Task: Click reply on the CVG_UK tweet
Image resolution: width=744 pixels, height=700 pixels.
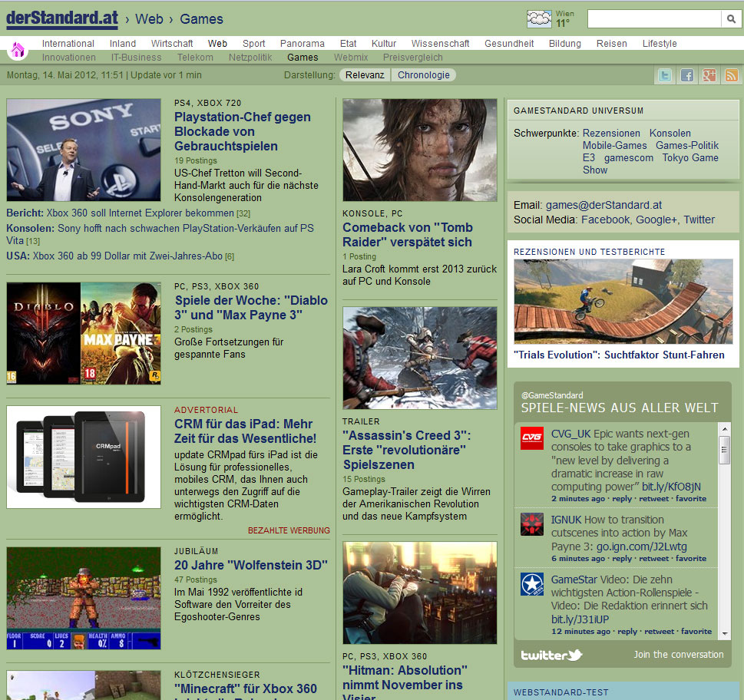Action: pyautogui.click(x=622, y=499)
